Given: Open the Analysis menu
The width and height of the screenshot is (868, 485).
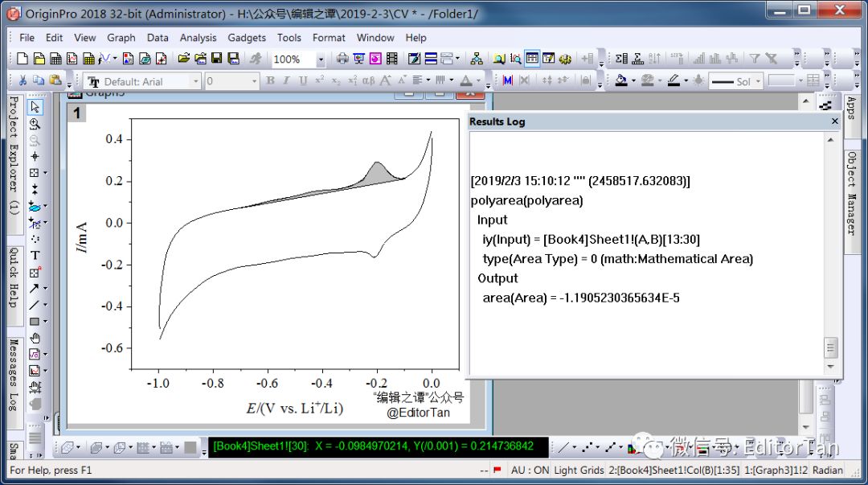Looking at the screenshot, I should click(198, 38).
